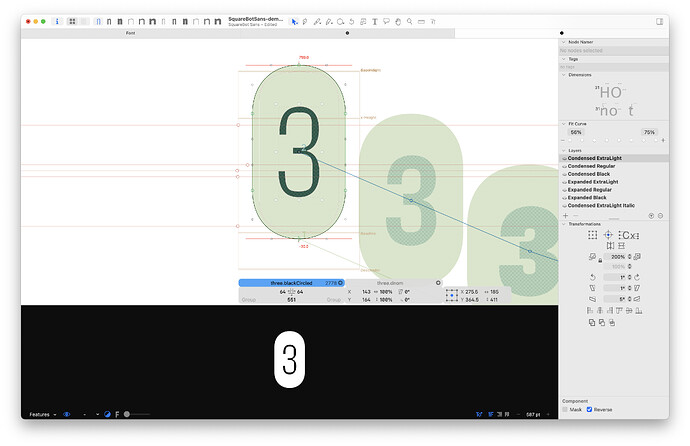The width and height of the screenshot is (690, 446).
Task: Pick the Hand tool in toolbar
Action: coord(398,20)
